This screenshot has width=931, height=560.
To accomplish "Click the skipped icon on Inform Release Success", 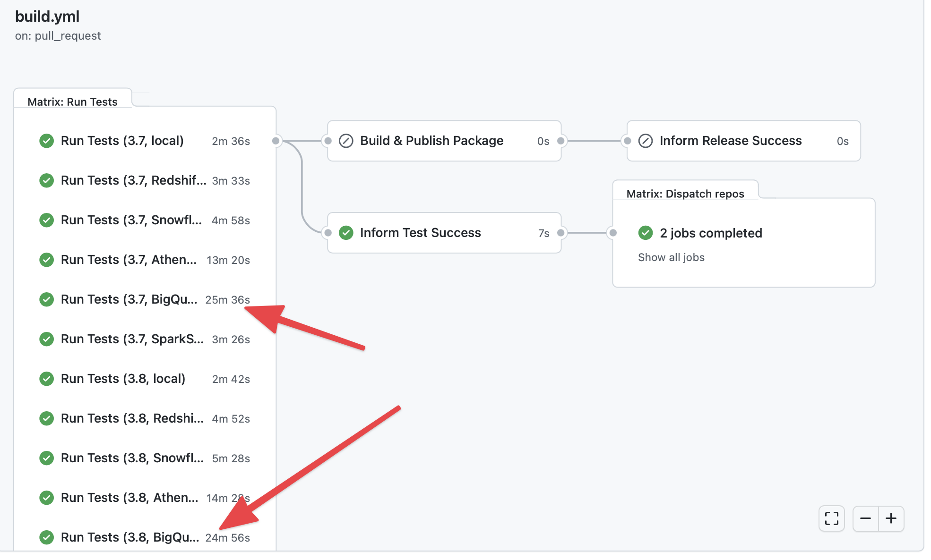I will (646, 141).
